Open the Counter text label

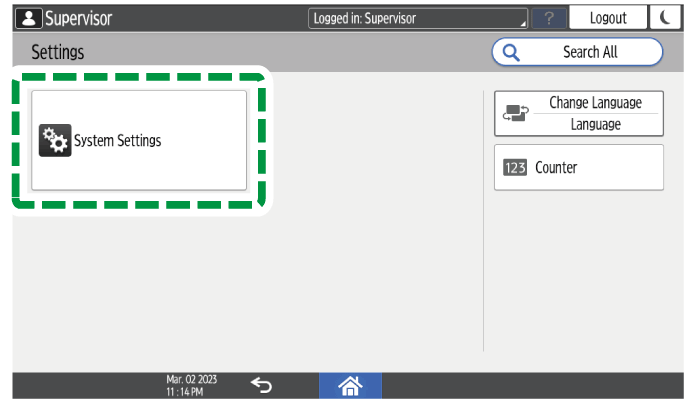(556, 168)
